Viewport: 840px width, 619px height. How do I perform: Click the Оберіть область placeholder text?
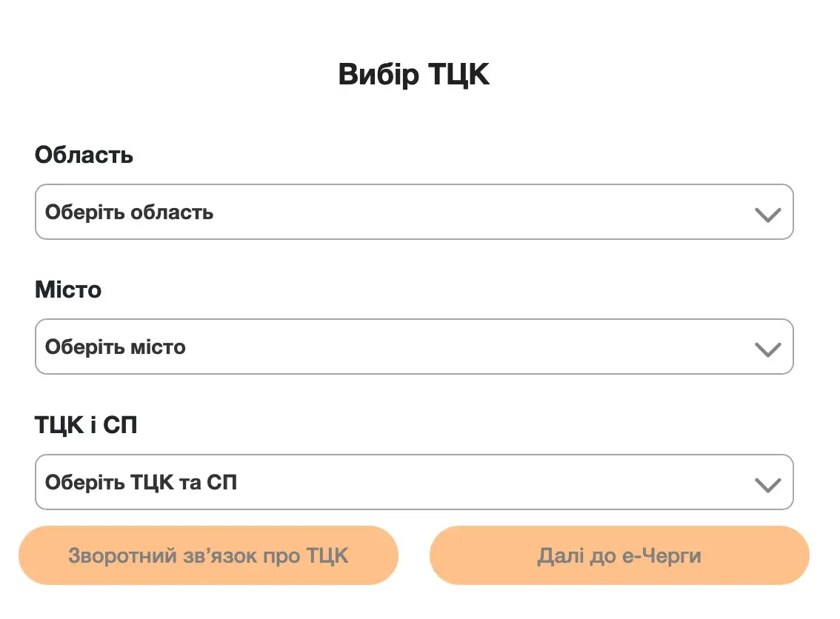pyautogui.click(x=130, y=213)
